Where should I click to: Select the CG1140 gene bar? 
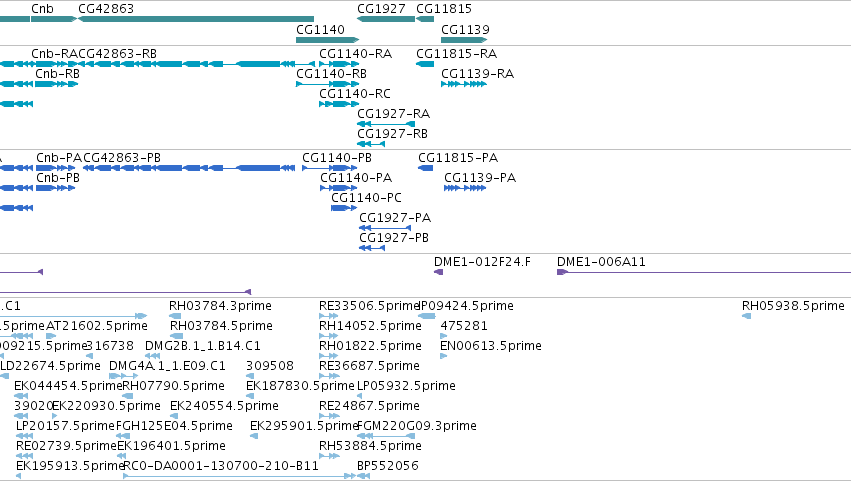point(327,40)
